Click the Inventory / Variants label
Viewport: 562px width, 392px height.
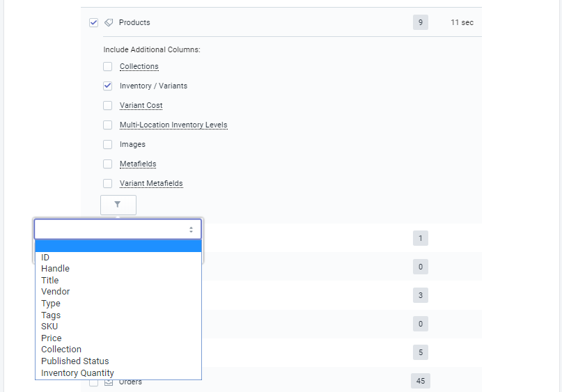[153, 86]
